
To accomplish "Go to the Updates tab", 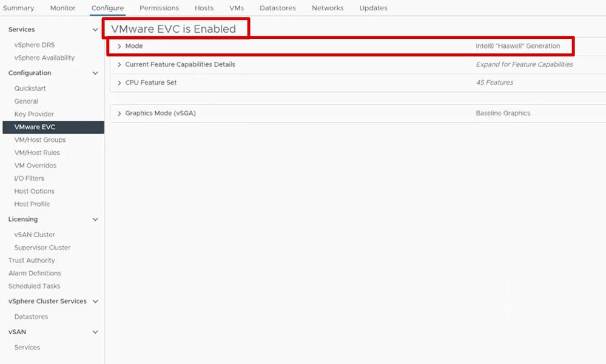I will 373,8.
